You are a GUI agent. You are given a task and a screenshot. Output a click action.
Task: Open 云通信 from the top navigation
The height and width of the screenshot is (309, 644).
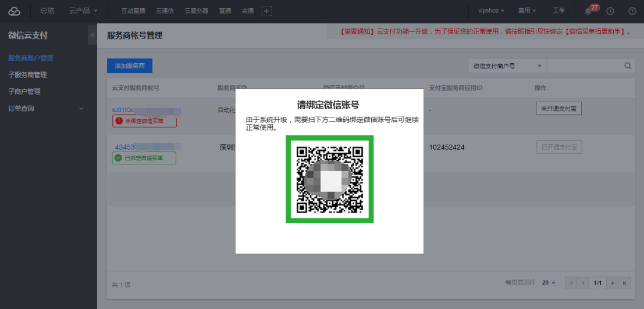(x=165, y=11)
